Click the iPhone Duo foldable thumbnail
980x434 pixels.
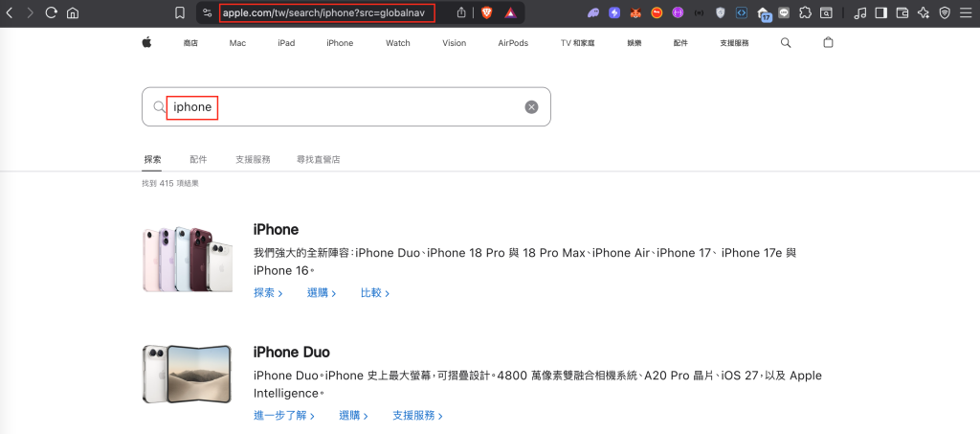coord(187,374)
